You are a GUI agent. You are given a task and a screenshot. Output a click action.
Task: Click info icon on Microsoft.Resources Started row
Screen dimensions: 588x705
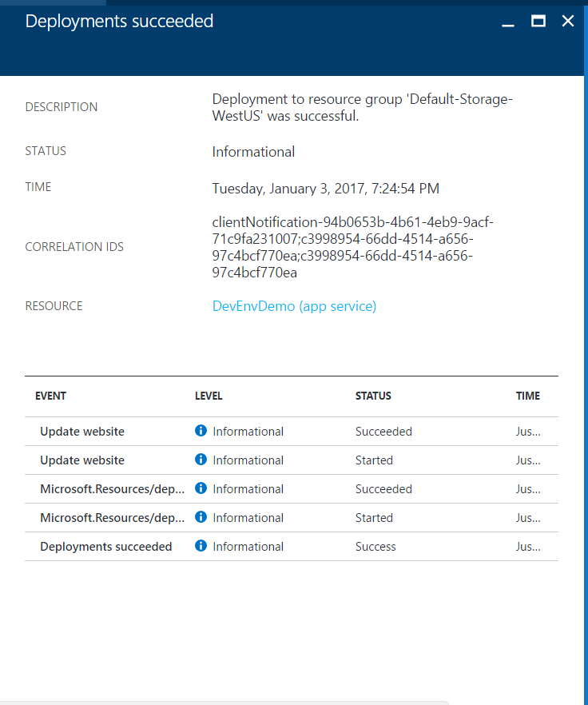tap(201, 517)
